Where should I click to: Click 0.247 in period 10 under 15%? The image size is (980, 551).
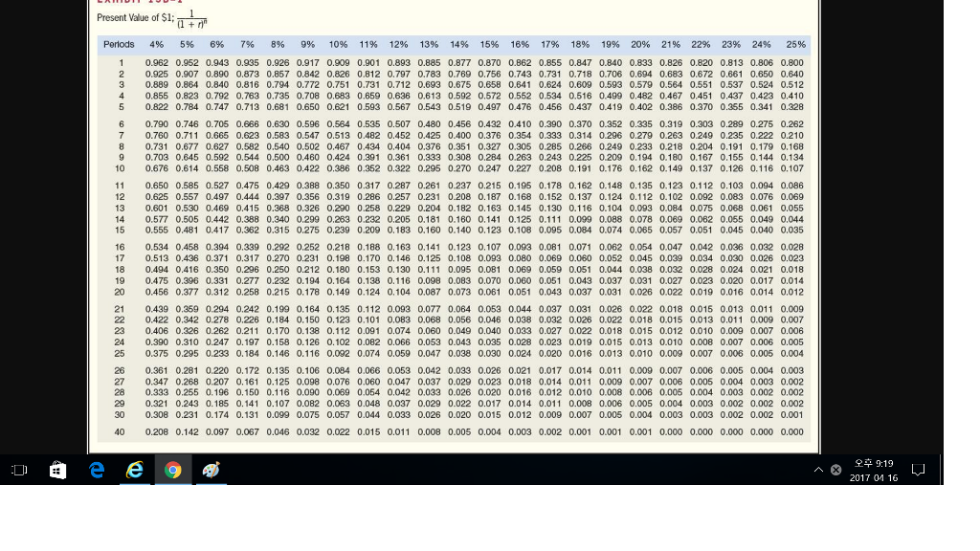(x=489, y=168)
